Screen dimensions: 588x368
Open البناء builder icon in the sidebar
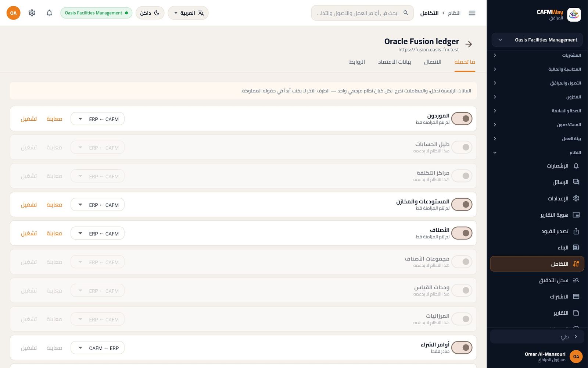point(576,248)
